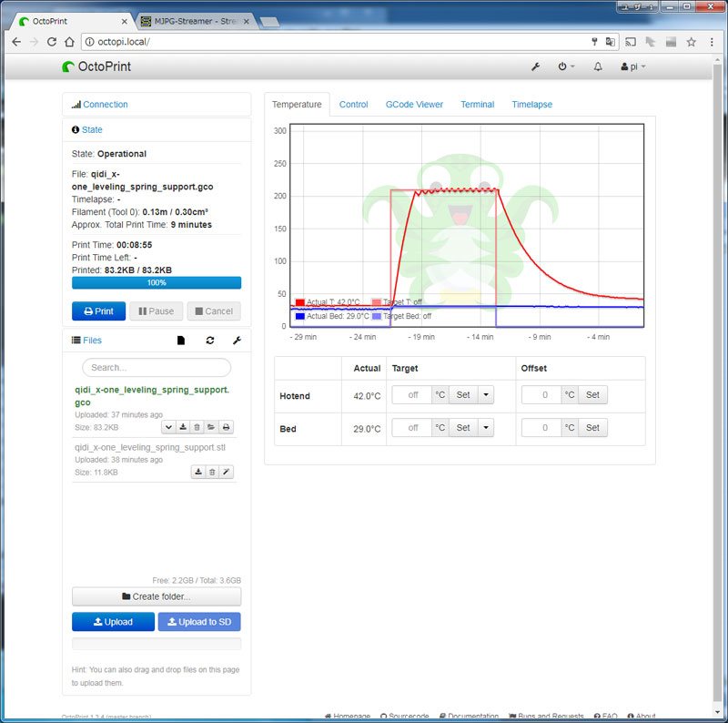This screenshot has width=728, height=723.
Task: Click the Bed offset field
Action: pyautogui.click(x=541, y=428)
